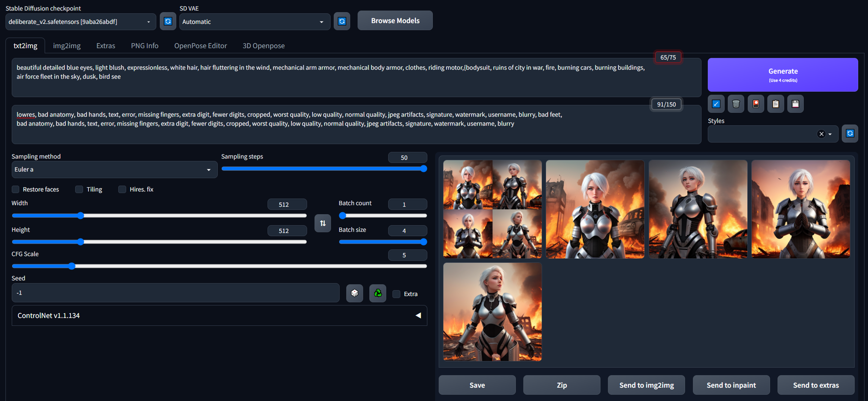Click the blue arrow read-prompt icon under Generate
868x401 pixels.
(x=716, y=104)
